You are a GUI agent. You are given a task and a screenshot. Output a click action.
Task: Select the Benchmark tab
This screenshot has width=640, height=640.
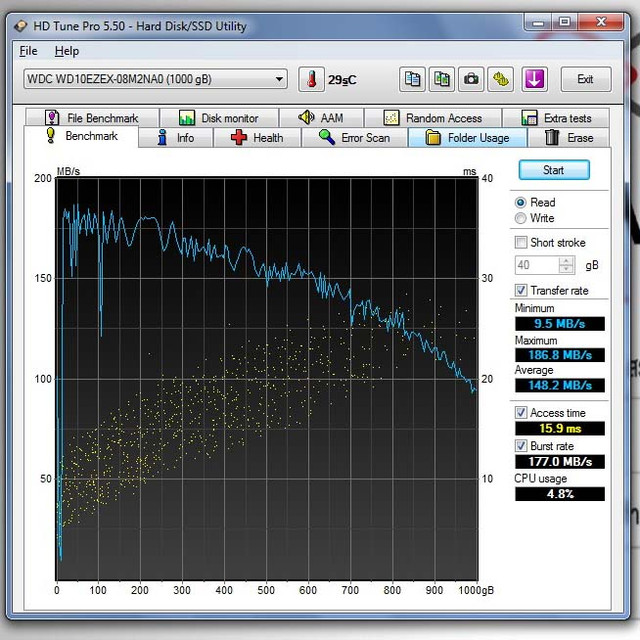click(x=81, y=136)
